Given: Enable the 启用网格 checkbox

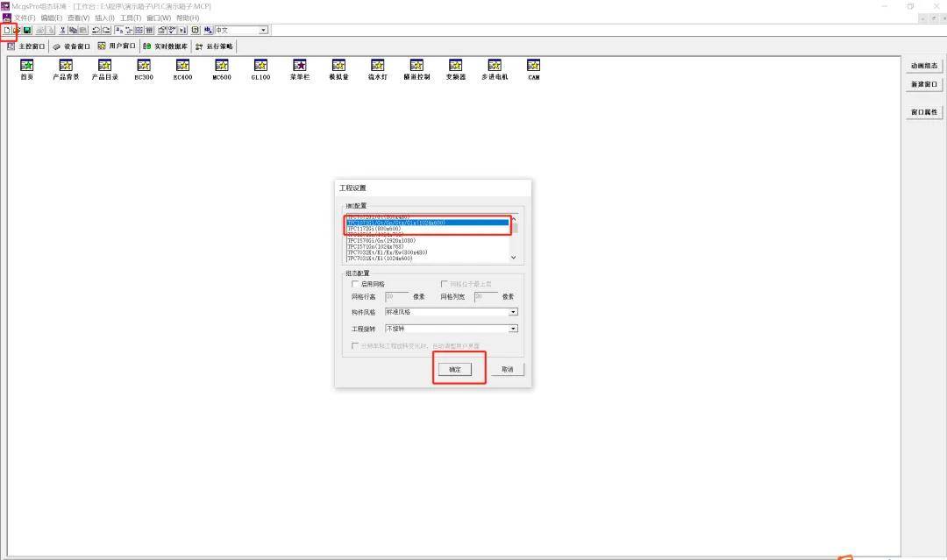Looking at the screenshot, I should (355, 284).
